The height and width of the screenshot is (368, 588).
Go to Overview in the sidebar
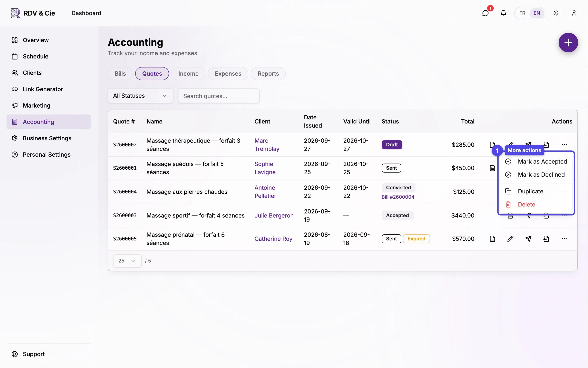[x=49, y=40]
